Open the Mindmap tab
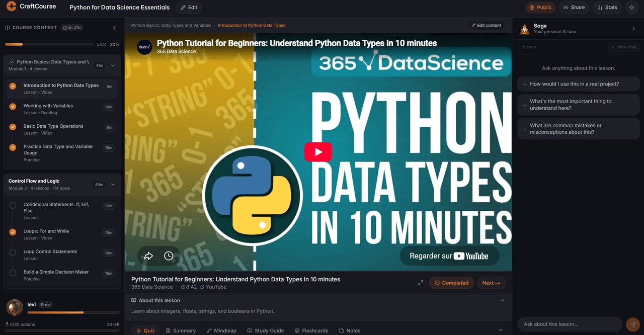The image size is (644, 335). (x=221, y=330)
